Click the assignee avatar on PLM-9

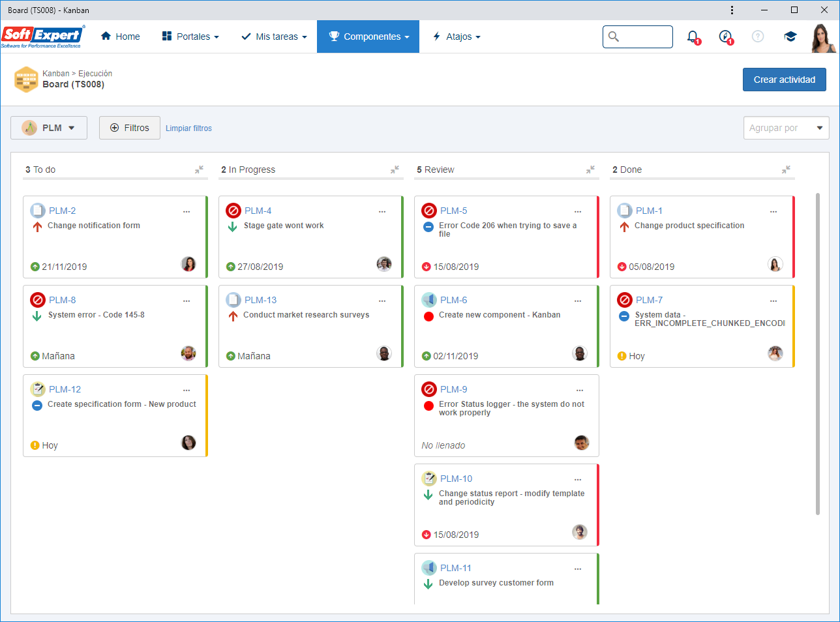click(582, 443)
